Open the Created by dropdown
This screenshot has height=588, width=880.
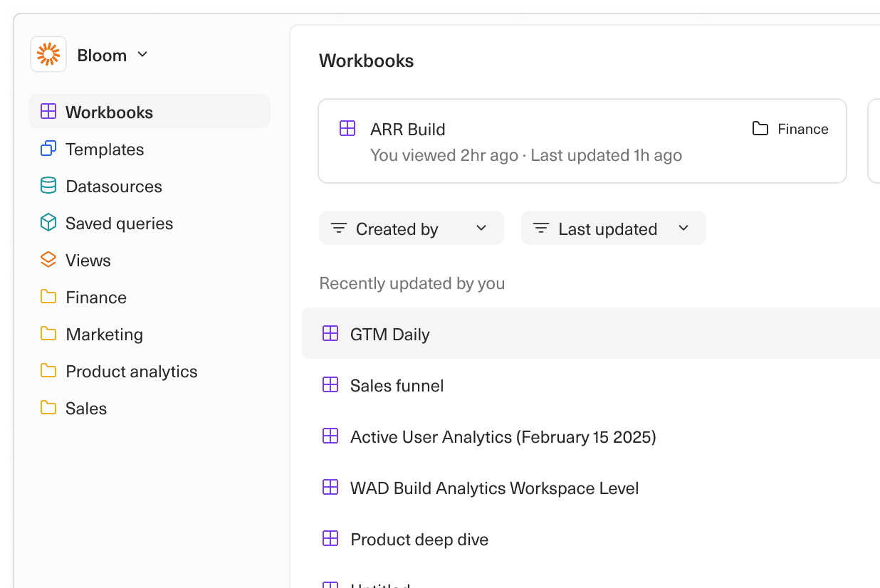coord(411,228)
